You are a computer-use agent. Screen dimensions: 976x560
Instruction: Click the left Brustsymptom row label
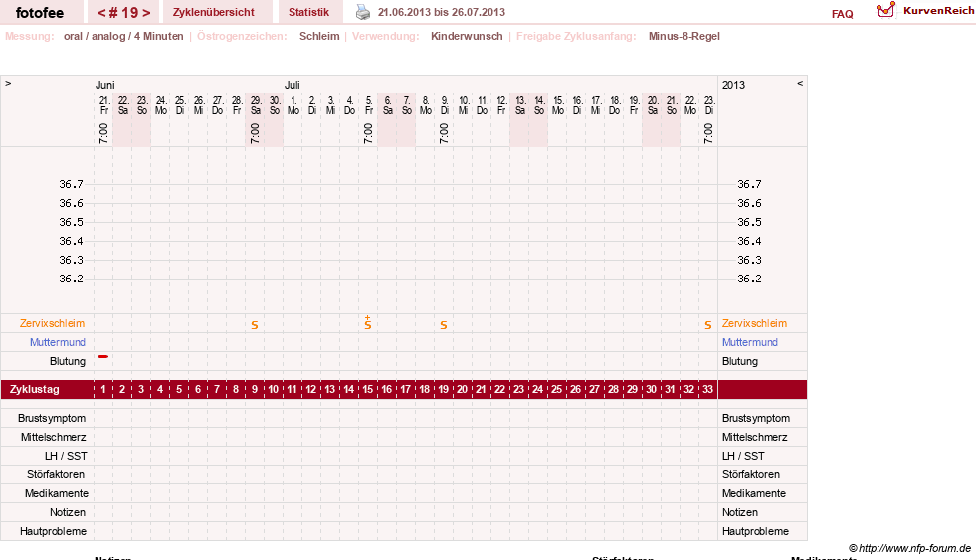pyautogui.click(x=52, y=418)
